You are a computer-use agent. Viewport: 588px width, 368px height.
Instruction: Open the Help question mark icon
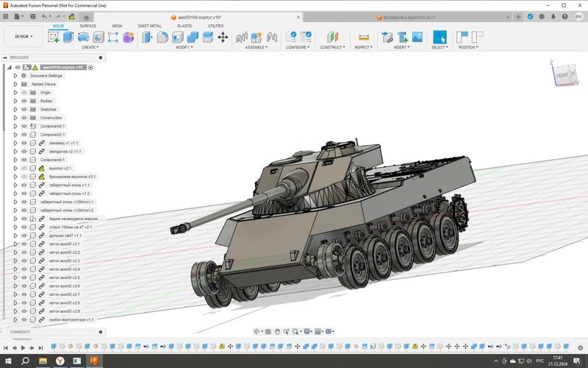point(564,16)
